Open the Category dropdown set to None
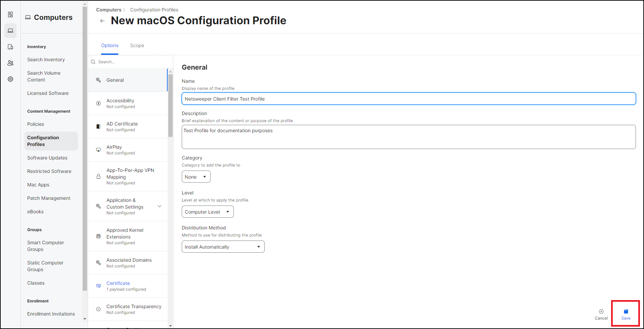The width and height of the screenshot is (644, 329). (196, 177)
